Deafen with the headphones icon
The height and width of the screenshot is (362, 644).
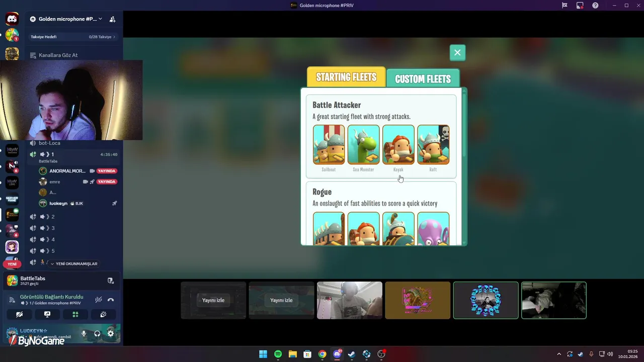click(x=97, y=333)
